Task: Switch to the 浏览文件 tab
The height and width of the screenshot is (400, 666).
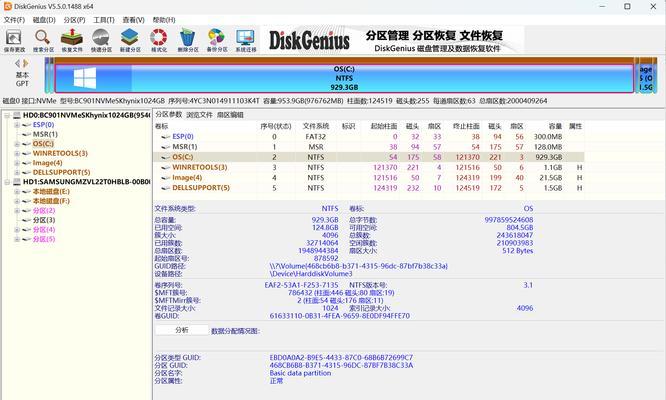Action: pyautogui.click(x=200, y=115)
